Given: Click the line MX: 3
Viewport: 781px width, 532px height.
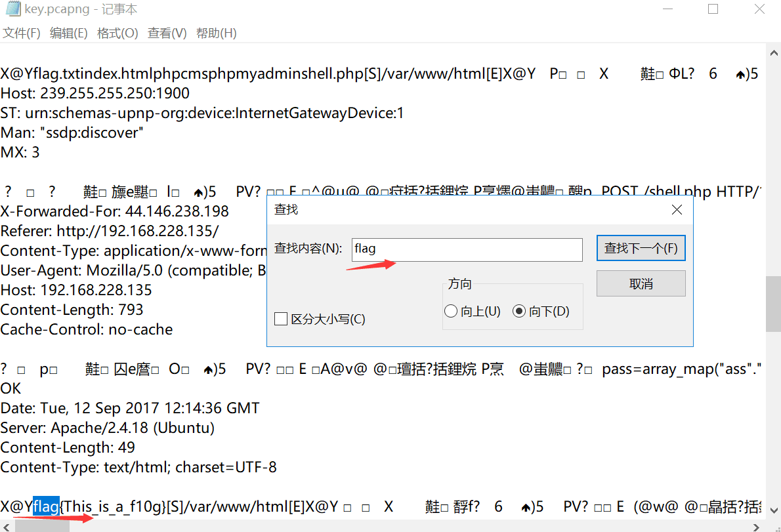Looking at the screenshot, I should (20, 152).
